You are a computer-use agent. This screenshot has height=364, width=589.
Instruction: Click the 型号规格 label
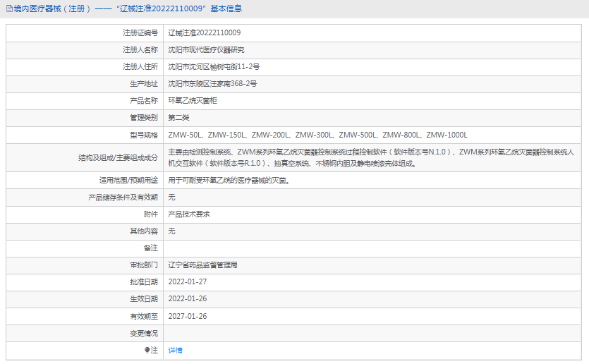tap(144, 135)
